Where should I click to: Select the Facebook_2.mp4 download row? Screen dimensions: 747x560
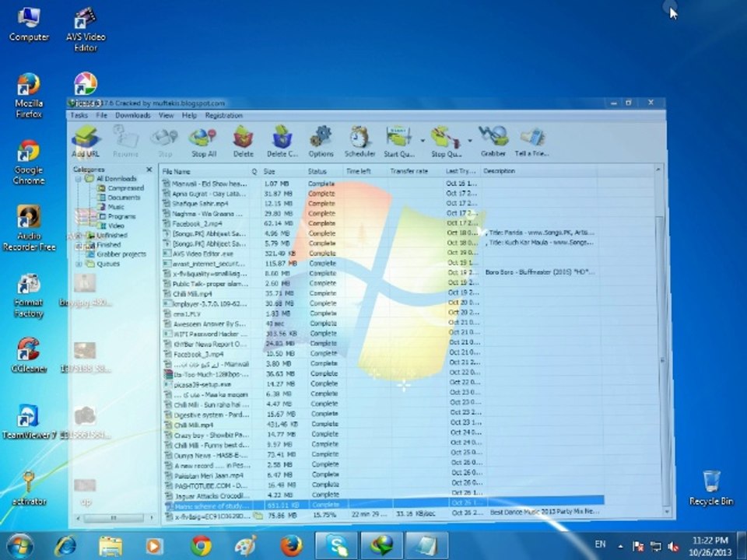click(381, 223)
